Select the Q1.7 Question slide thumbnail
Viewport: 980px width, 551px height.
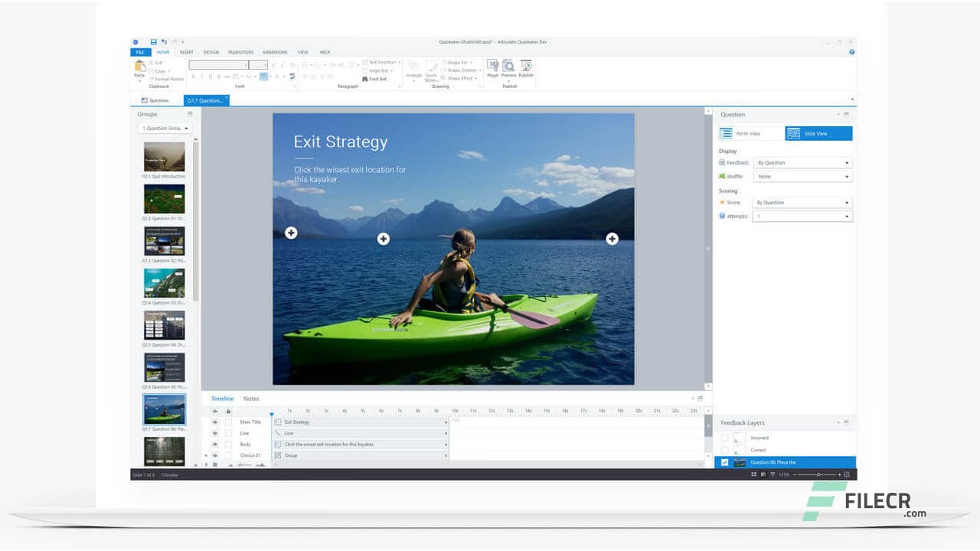point(163,409)
